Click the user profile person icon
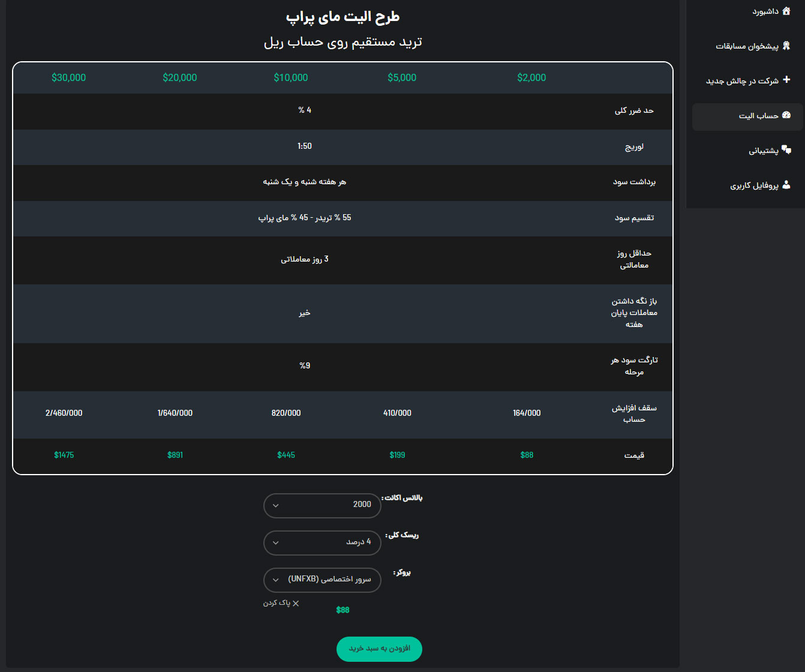The image size is (805, 672). tap(786, 185)
